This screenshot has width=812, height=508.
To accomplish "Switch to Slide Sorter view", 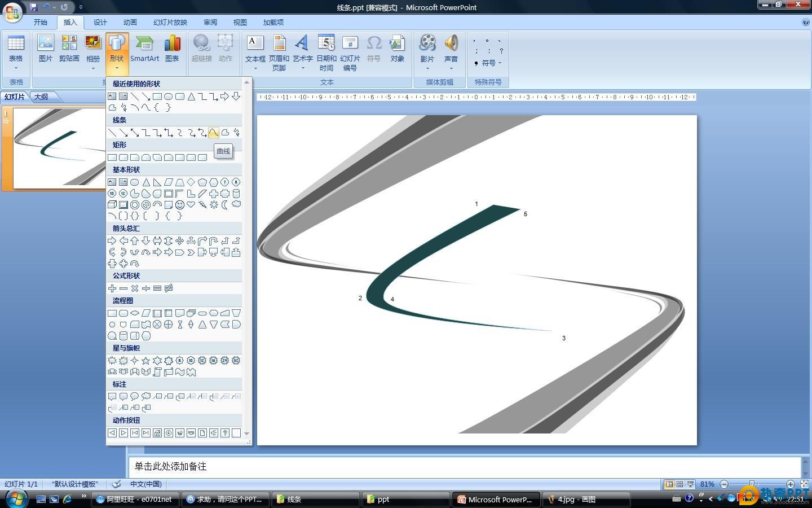I will coord(679,484).
